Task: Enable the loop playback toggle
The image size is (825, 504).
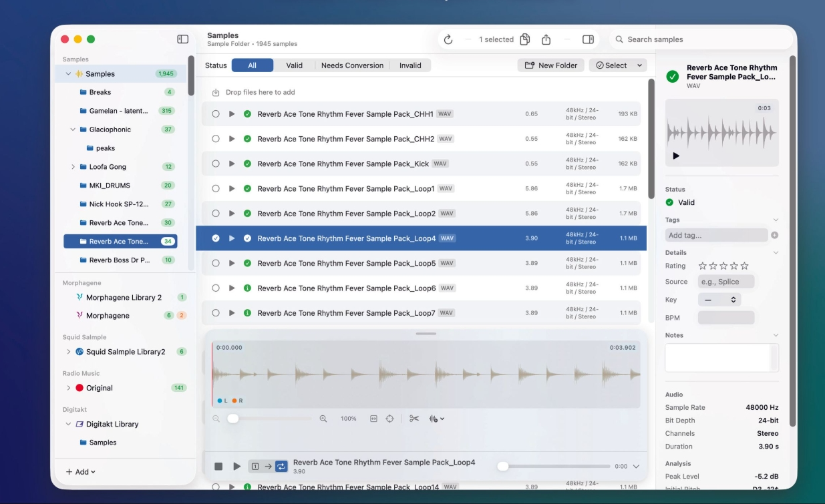Action: coord(281,467)
